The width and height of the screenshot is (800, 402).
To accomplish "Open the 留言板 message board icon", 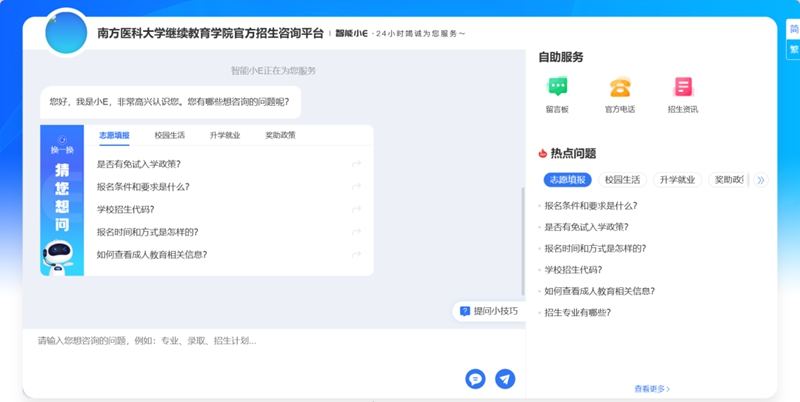I will pyautogui.click(x=557, y=88).
